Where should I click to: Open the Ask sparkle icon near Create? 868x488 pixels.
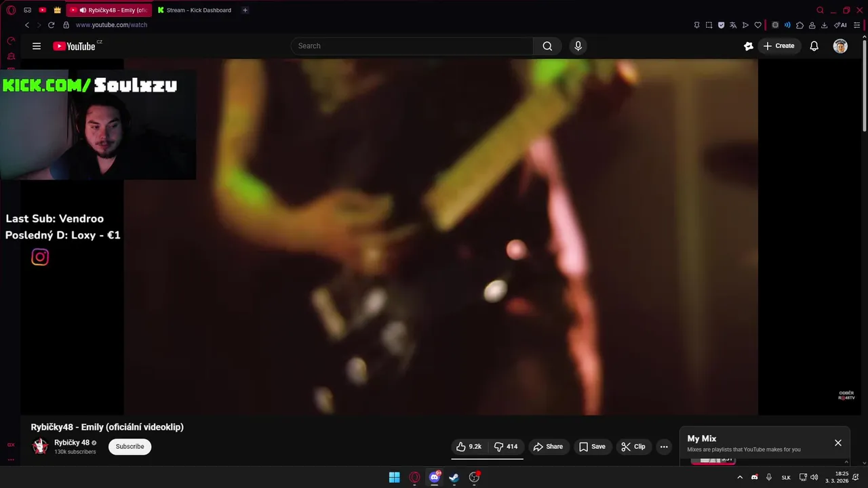[x=749, y=46]
